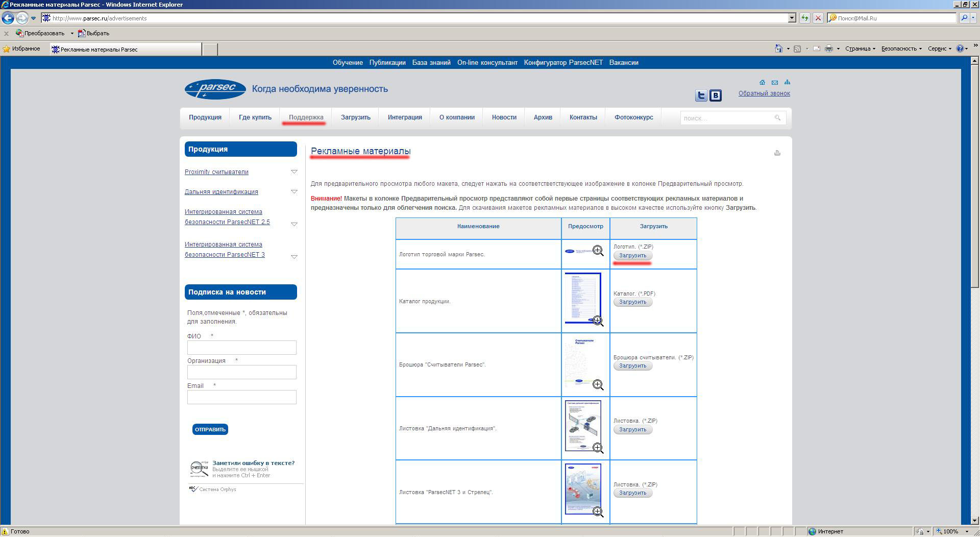Open Где купить navigation item
The height and width of the screenshot is (537, 980).
(255, 117)
